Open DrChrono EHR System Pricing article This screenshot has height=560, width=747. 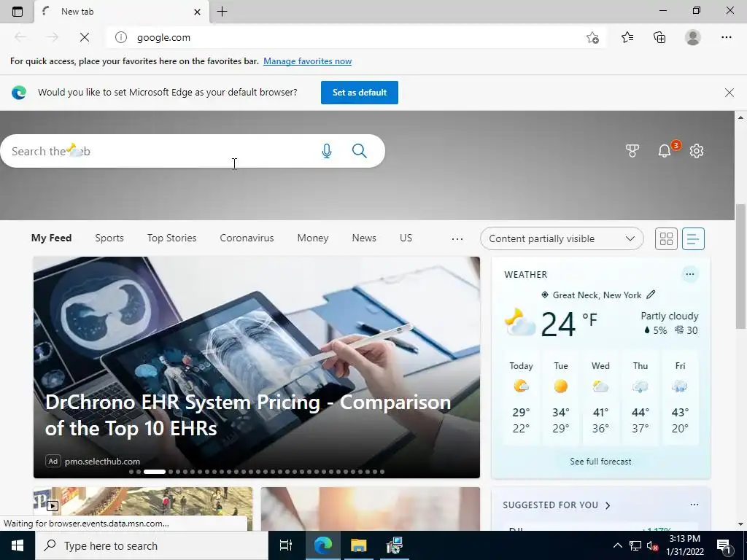[x=248, y=415]
